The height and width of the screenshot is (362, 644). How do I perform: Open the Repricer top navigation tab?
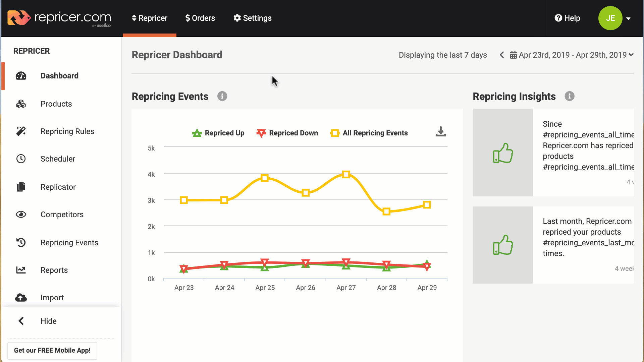point(150,18)
